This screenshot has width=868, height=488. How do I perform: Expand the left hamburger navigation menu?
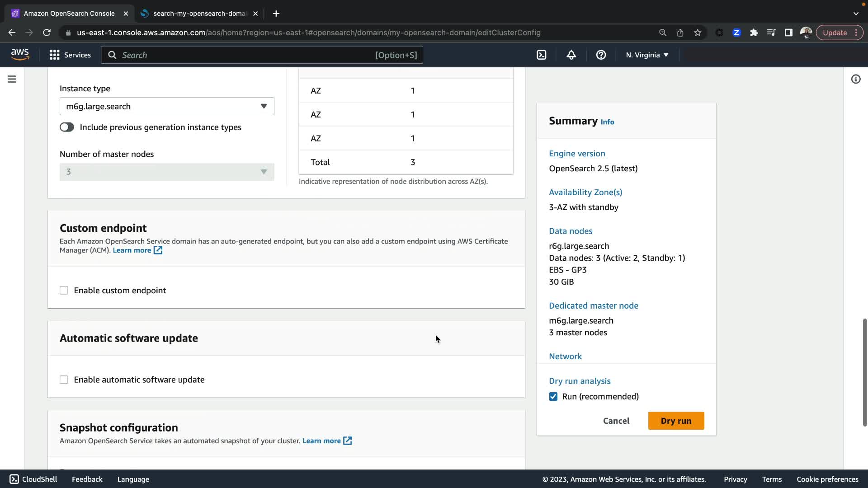coord(12,80)
